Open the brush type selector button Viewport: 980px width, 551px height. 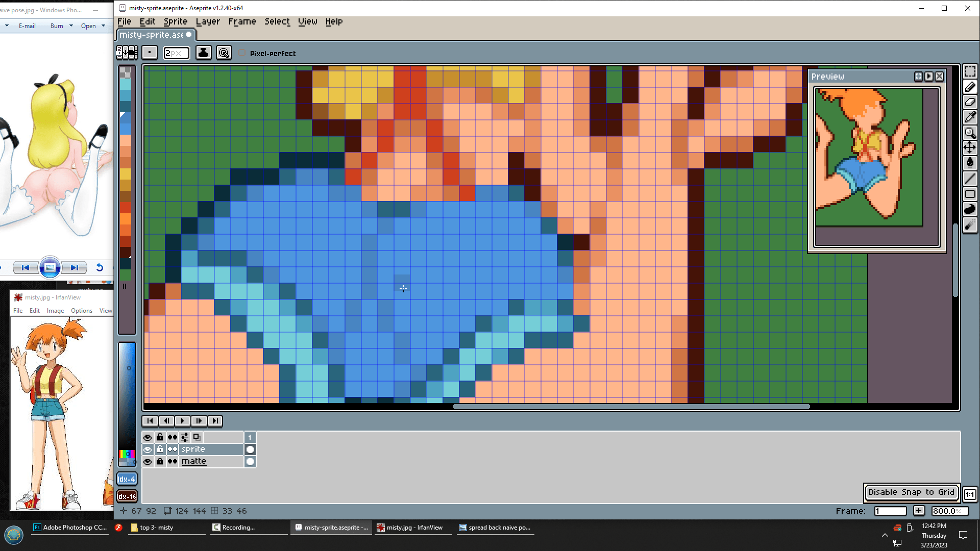[150, 53]
